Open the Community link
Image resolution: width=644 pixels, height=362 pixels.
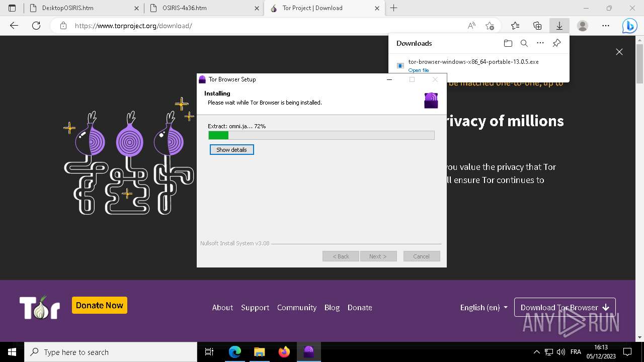pyautogui.click(x=297, y=308)
